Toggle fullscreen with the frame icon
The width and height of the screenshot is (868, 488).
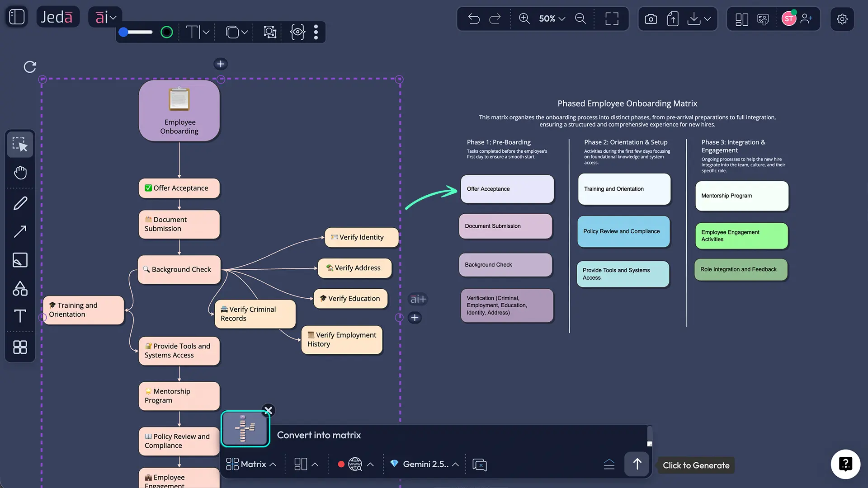(x=612, y=19)
